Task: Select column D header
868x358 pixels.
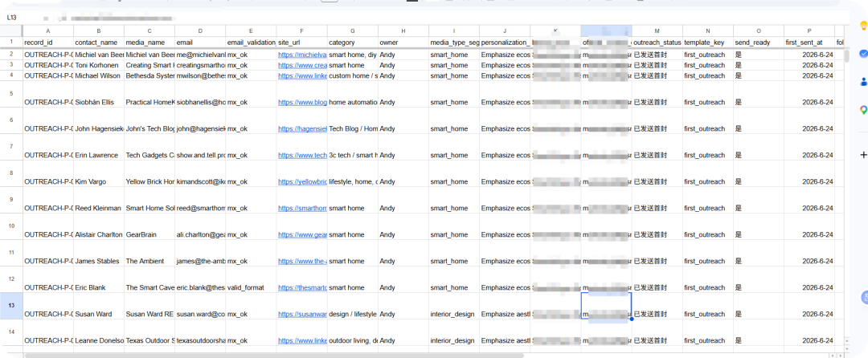Action: tap(200, 31)
